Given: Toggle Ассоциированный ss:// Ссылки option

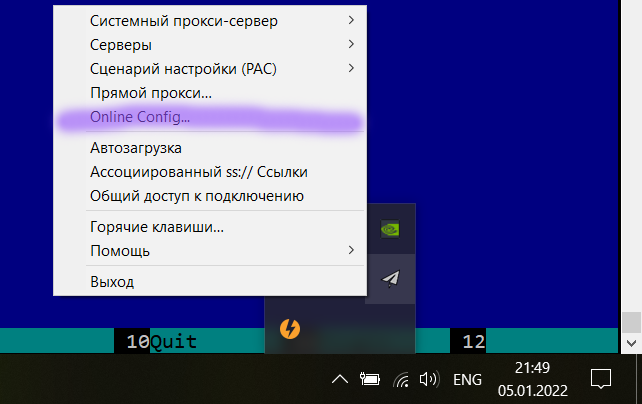Looking at the screenshot, I should [x=210, y=172].
